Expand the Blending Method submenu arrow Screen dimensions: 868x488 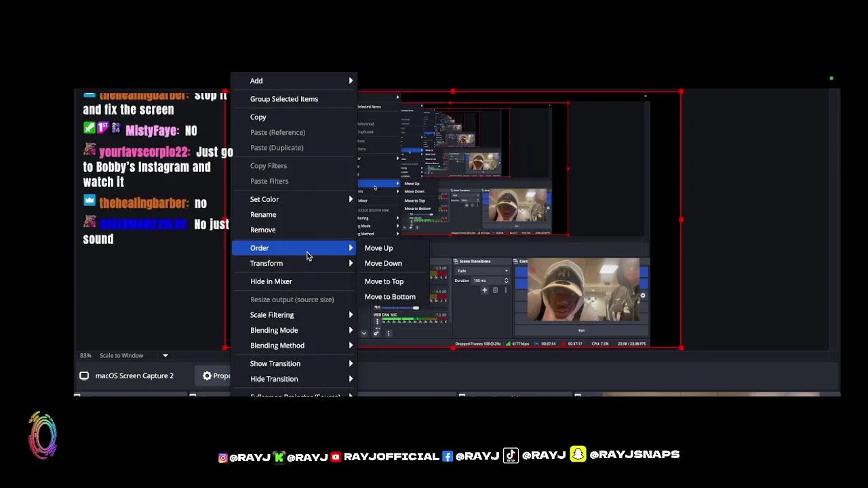tap(351, 346)
